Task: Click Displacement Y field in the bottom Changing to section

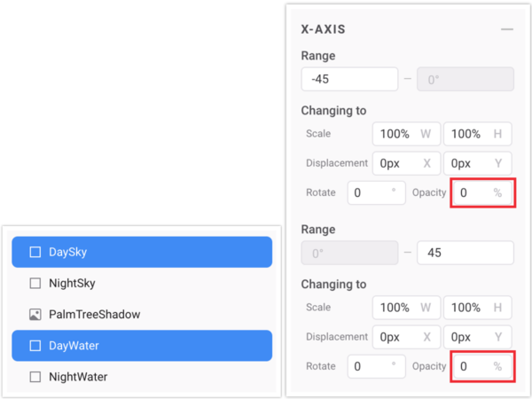Action: click(477, 337)
